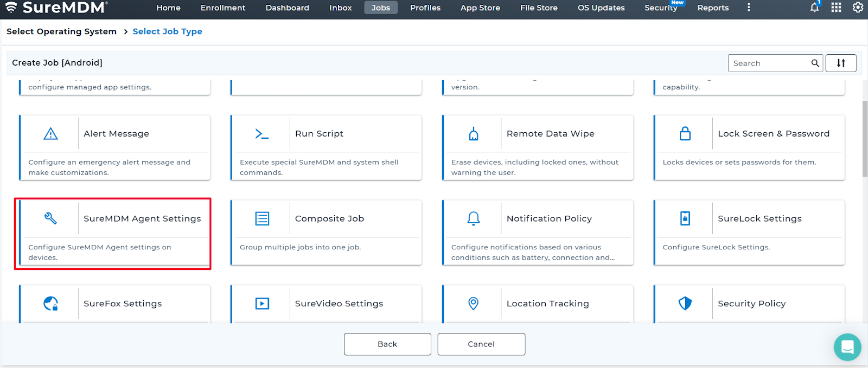Open the notifications bell in header
Image resolution: width=868 pixels, height=368 pixels.
pos(814,8)
